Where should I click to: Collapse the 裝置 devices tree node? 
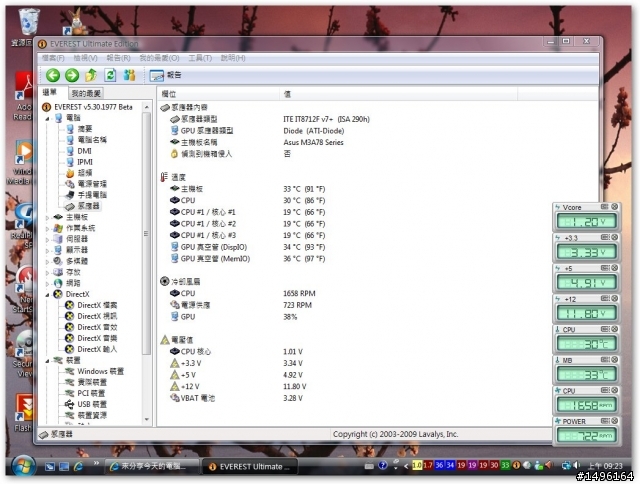(47, 361)
